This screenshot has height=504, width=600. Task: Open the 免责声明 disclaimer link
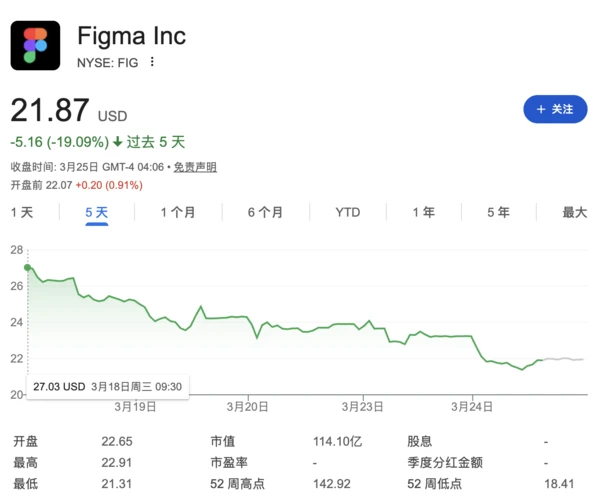(194, 167)
